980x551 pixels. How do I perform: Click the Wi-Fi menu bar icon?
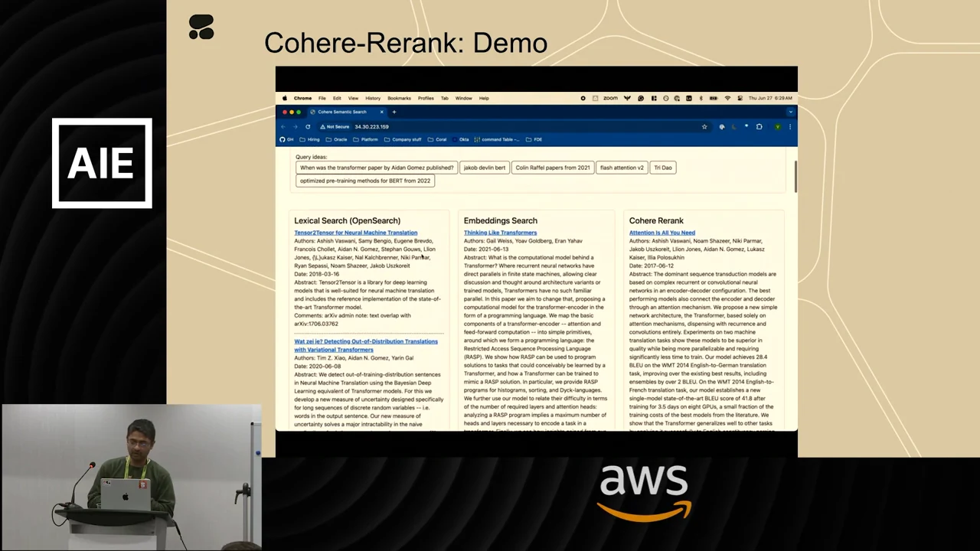(x=727, y=98)
